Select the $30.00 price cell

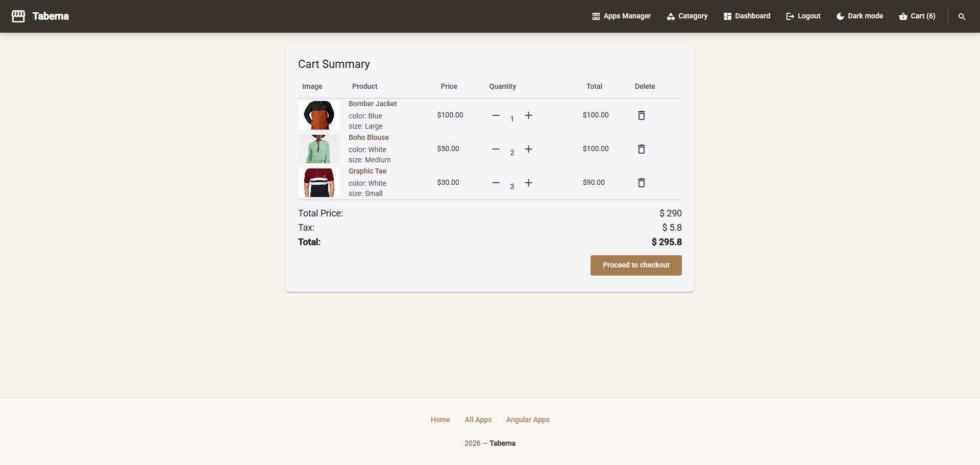(448, 182)
